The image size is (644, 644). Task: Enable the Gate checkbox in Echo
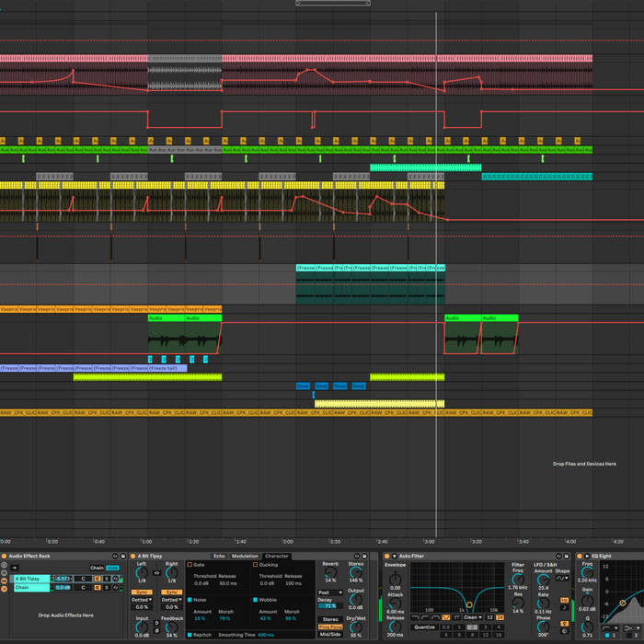tap(190, 565)
